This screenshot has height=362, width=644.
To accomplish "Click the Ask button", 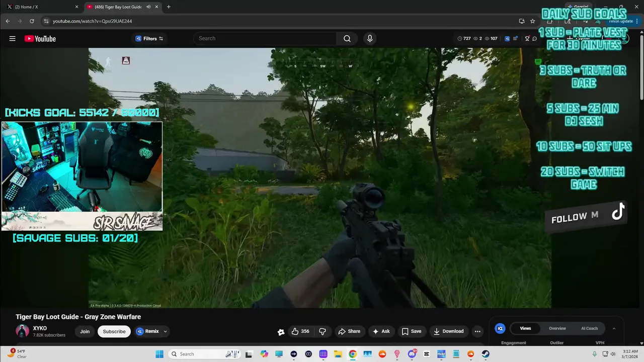I will pos(381,331).
